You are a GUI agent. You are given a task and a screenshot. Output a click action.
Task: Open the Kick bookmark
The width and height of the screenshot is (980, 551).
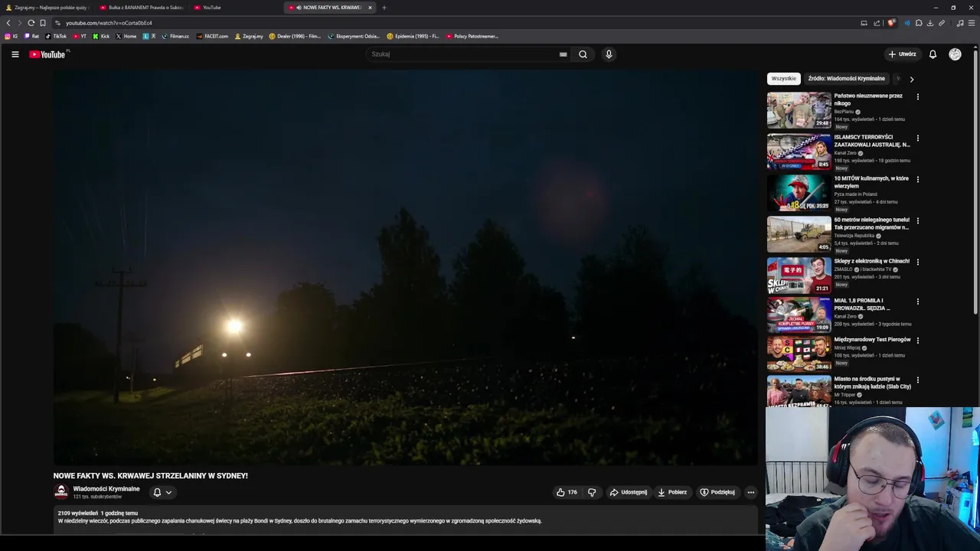pos(101,36)
